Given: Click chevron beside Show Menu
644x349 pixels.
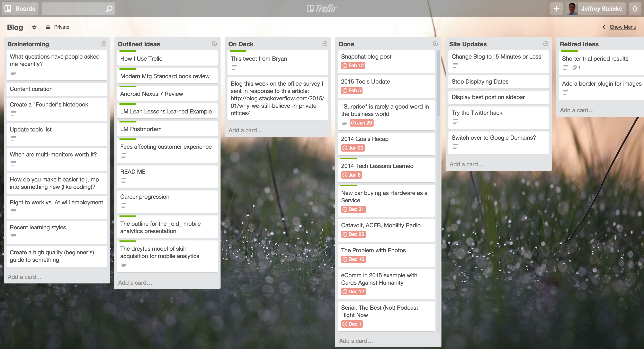Looking at the screenshot, I should pos(604,27).
